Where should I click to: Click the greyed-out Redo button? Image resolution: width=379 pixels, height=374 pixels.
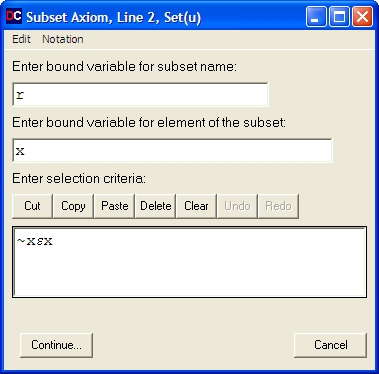(278, 206)
